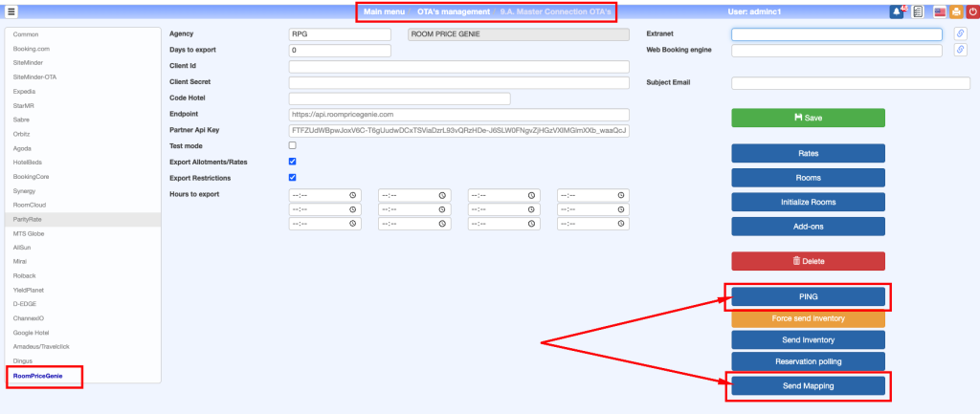Click the PING button

pyautogui.click(x=808, y=295)
